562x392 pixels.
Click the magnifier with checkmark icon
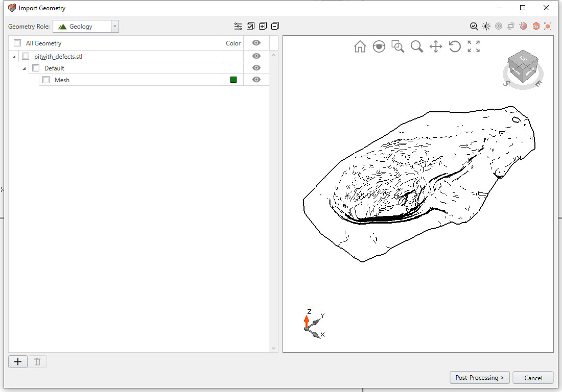474,26
